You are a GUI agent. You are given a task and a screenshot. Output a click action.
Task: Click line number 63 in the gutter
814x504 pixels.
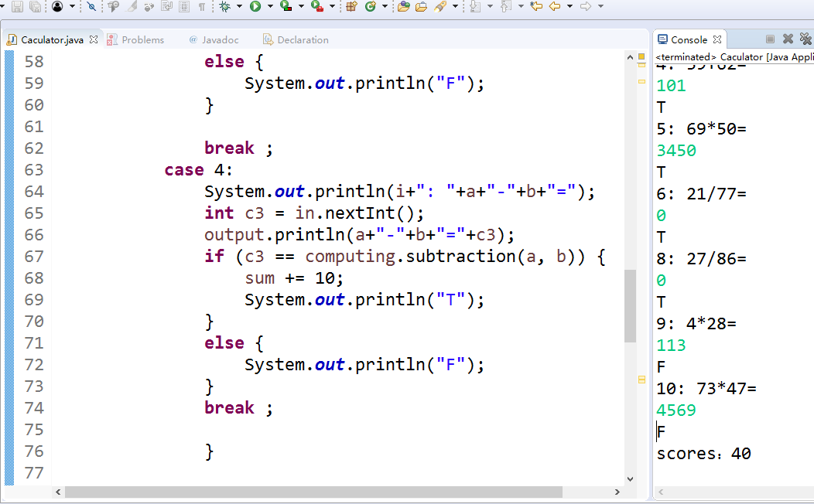[x=34, y=170]
